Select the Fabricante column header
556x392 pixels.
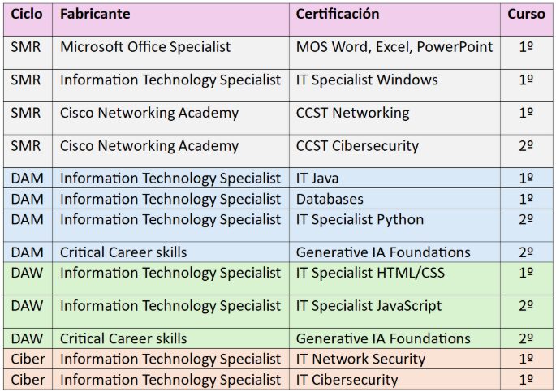coord(170,19)
